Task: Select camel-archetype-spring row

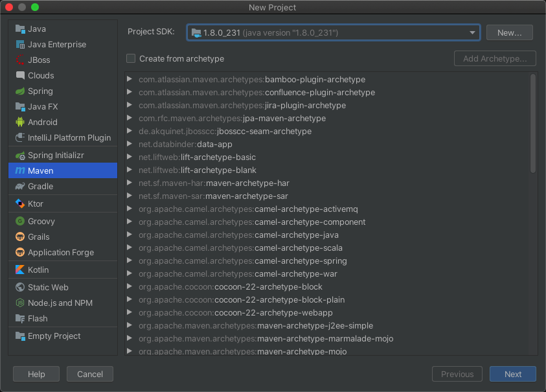Action: (327, 260)
